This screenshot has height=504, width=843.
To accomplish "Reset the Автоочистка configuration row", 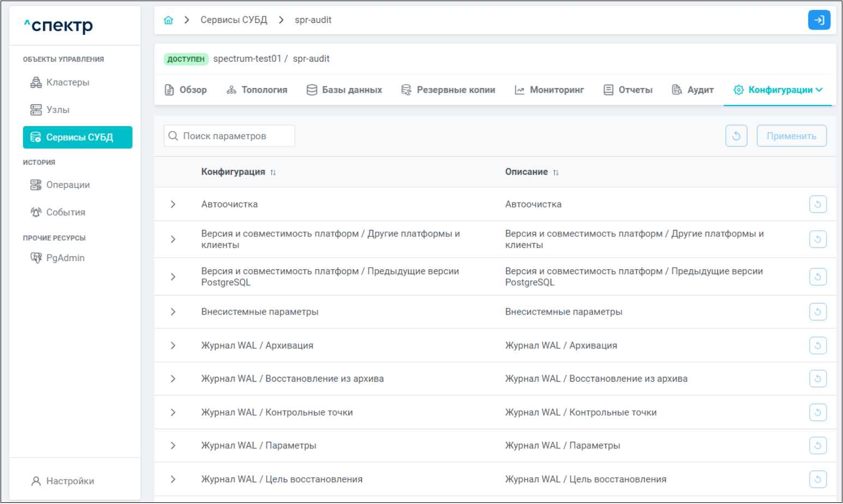I will (x=817, y=204).
